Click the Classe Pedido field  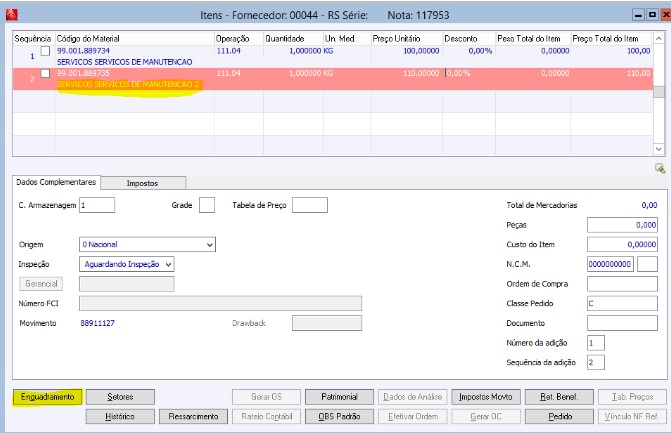point(622,303)
